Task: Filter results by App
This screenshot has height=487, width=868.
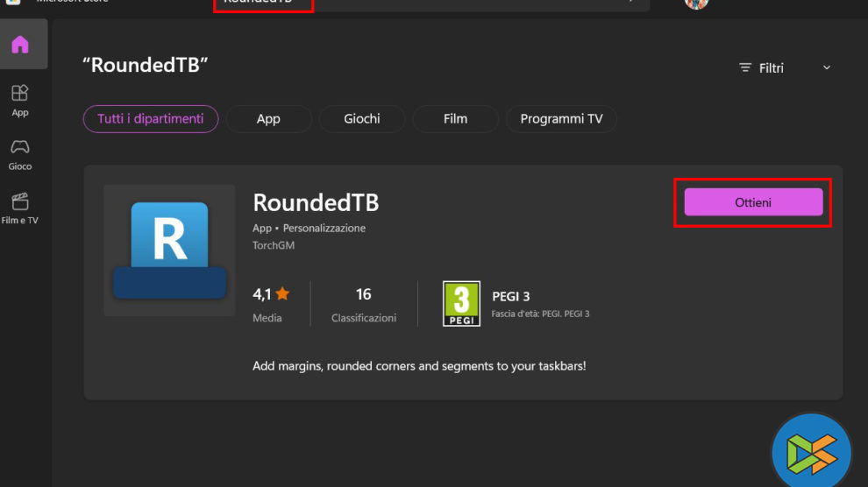Action: (268, 119)
